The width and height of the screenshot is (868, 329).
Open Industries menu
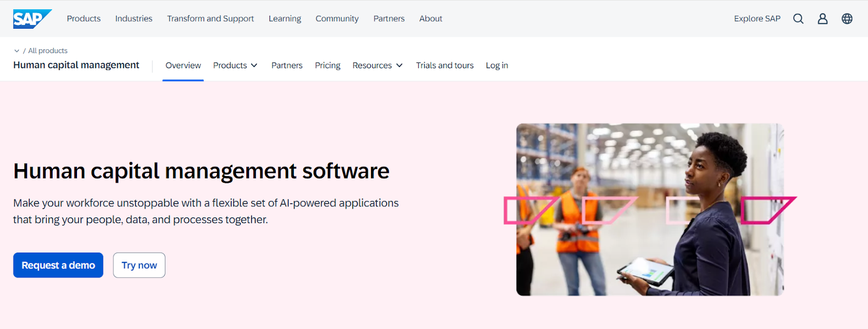pos(133,18)
